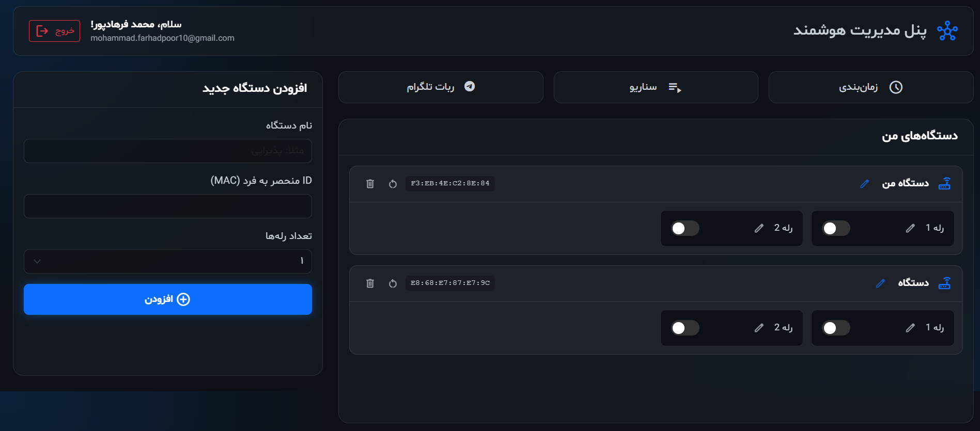
Task: Rename relay 2 of second device
Action: point(759,328)
